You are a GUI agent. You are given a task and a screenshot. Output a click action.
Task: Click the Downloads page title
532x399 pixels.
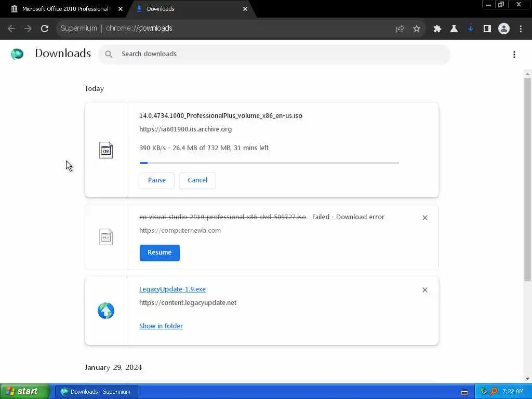coord(63,54)
